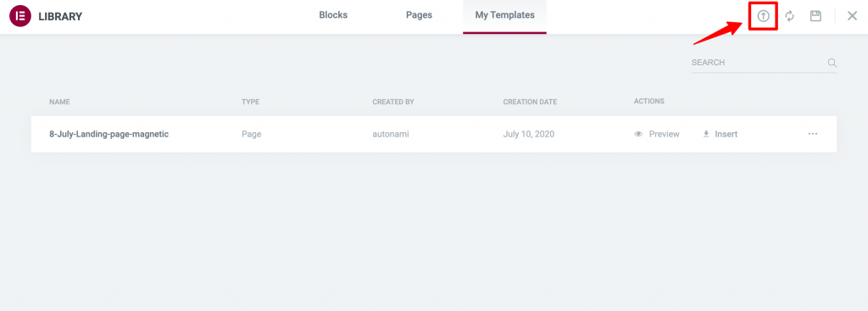
Task: Click the eye icon beside Preview
Action: click(638, 134)
